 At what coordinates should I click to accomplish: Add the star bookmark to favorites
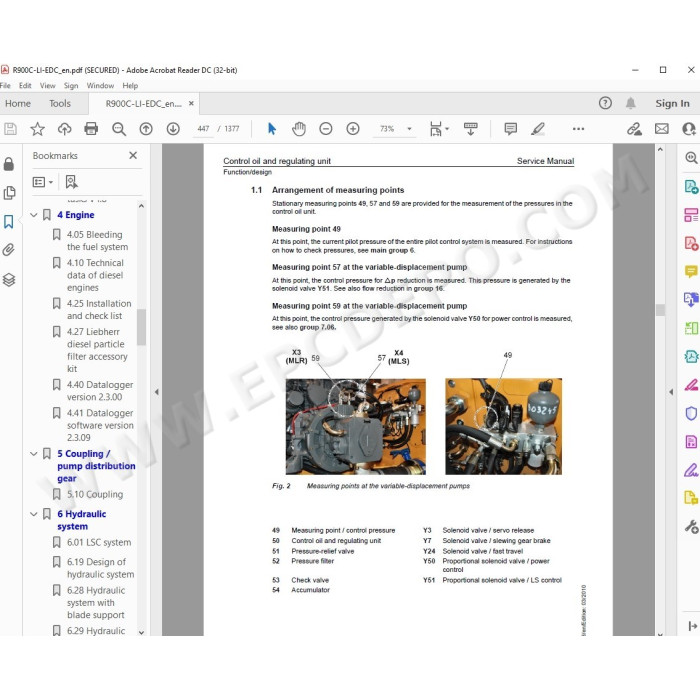38,129
